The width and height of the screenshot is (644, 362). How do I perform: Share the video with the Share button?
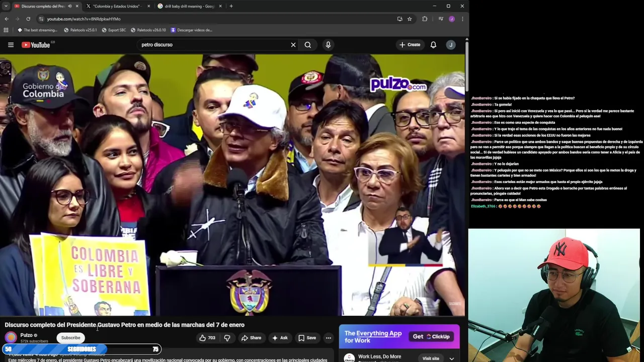point(251,338)
